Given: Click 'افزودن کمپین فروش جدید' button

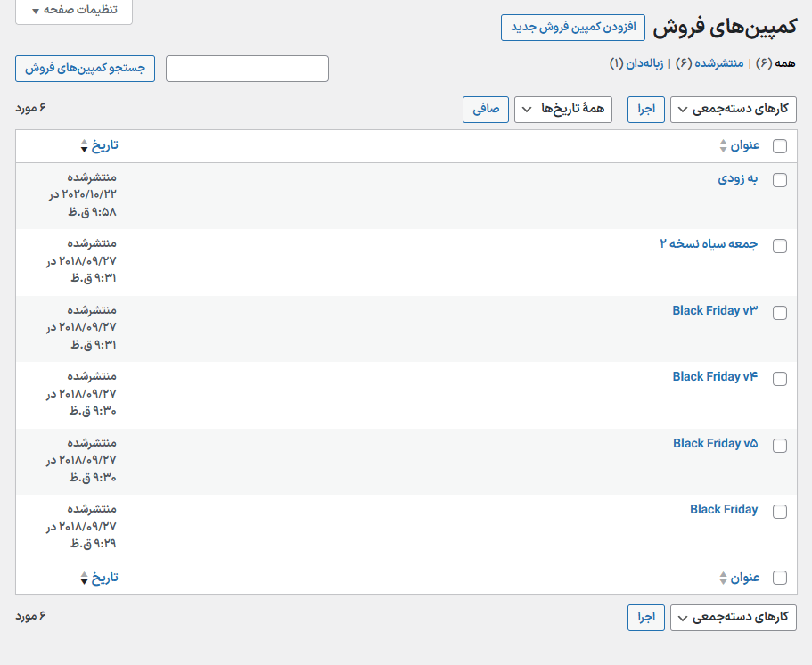Looking at the screenshot, I should 573,28.
